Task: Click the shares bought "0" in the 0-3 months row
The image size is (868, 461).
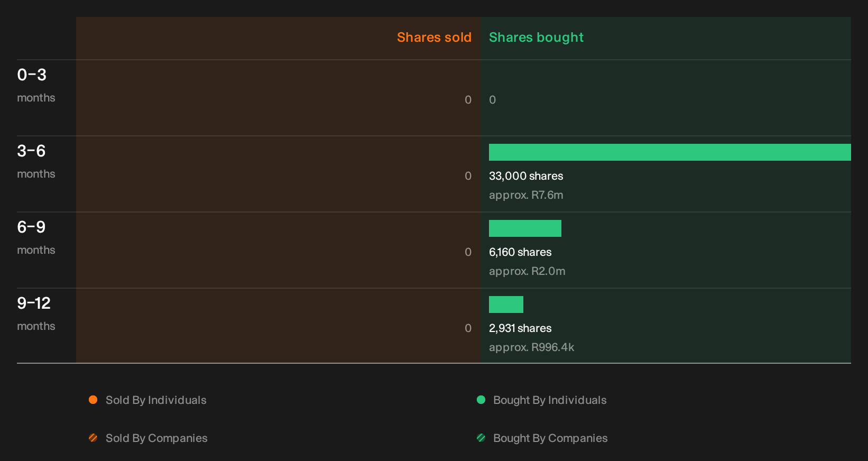Action: click(x=493, y=100)
